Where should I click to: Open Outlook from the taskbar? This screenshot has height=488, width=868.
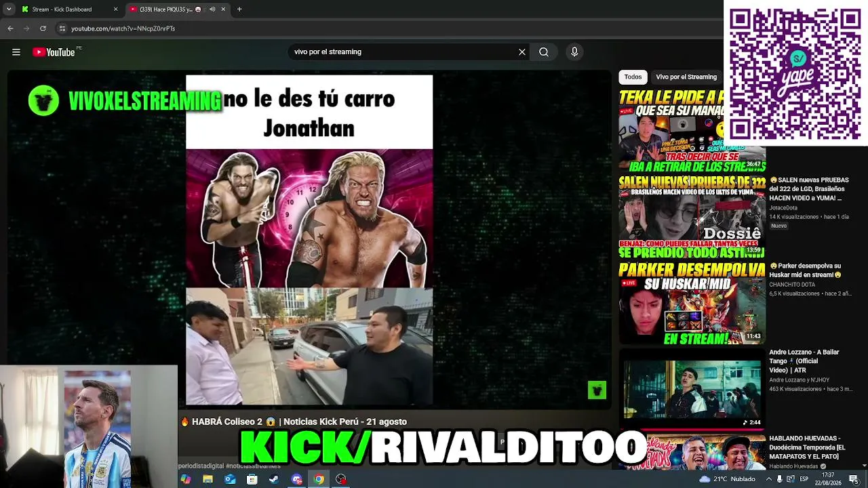click(x=230, y=479)
